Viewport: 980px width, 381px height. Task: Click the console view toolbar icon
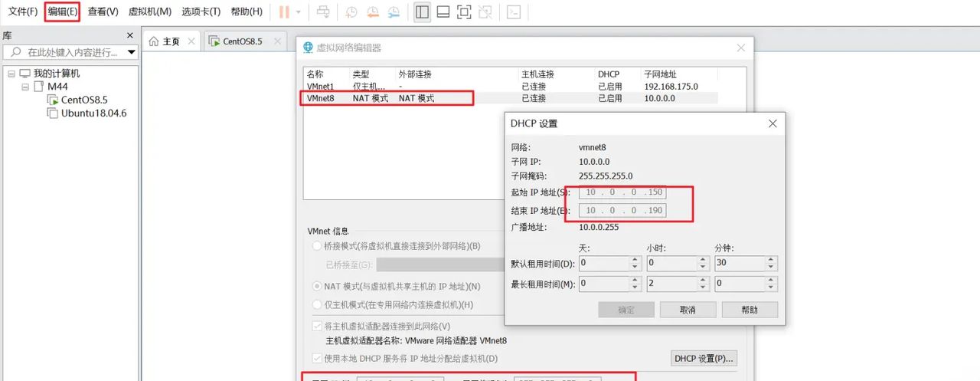tap(514, 12)
